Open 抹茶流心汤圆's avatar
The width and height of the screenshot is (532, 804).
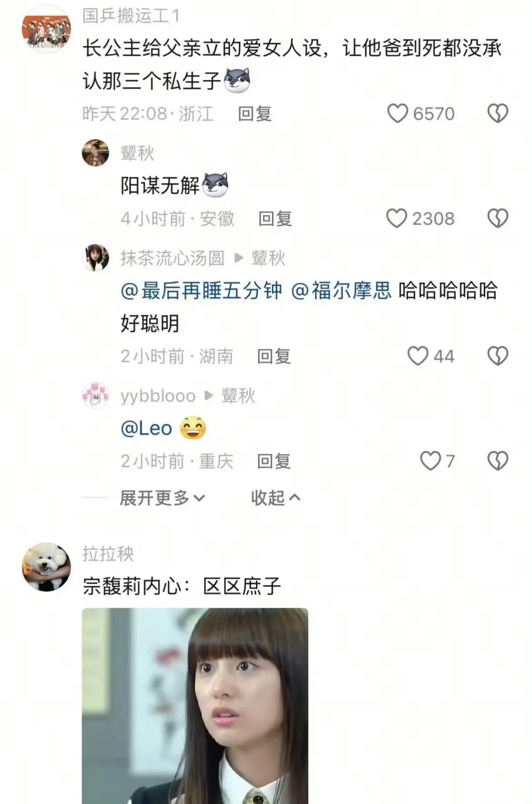coord(95,258)
